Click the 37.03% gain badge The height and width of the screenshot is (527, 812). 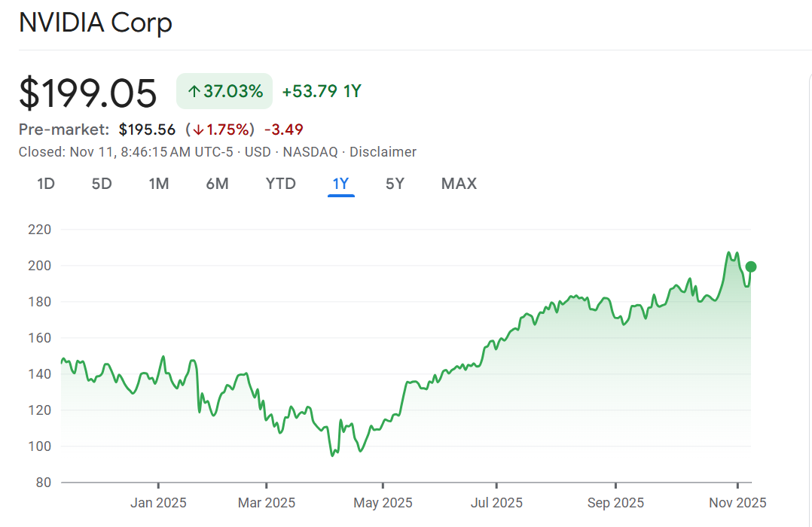(224, 92)
